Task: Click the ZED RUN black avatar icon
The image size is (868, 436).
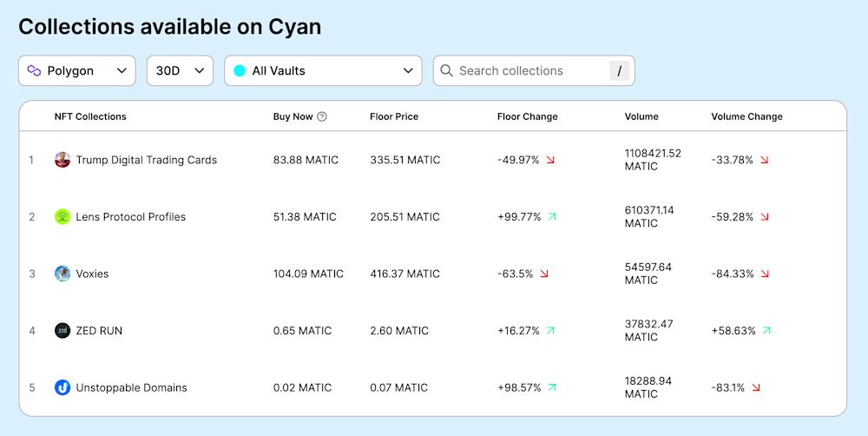Action: click(x=62, y=331)
